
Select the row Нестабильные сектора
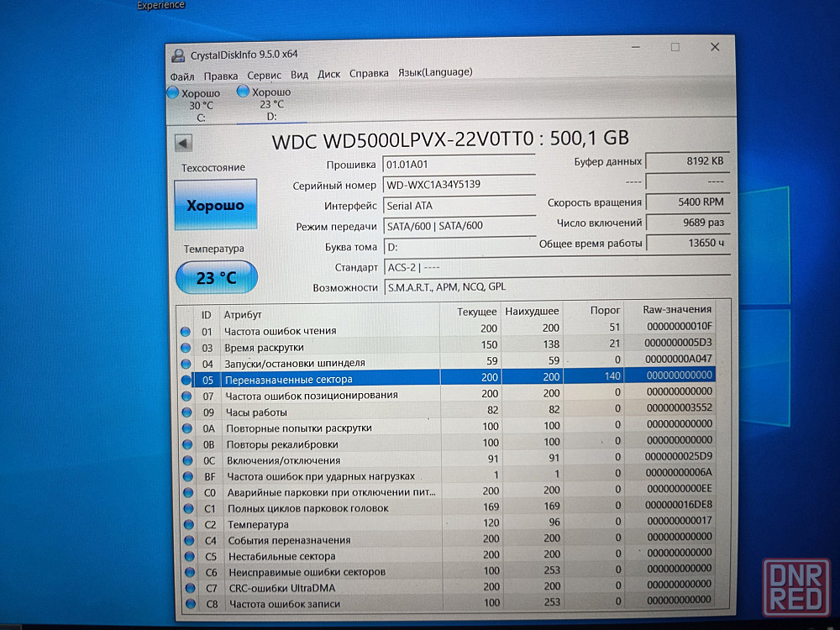[x=450, y=554]
